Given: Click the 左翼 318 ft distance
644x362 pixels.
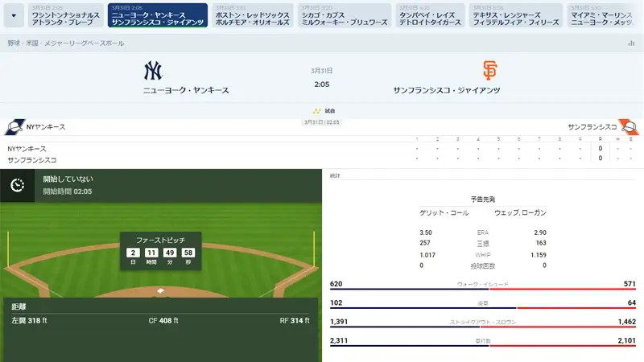Looking at the screenshot, I should pos(29,320).
